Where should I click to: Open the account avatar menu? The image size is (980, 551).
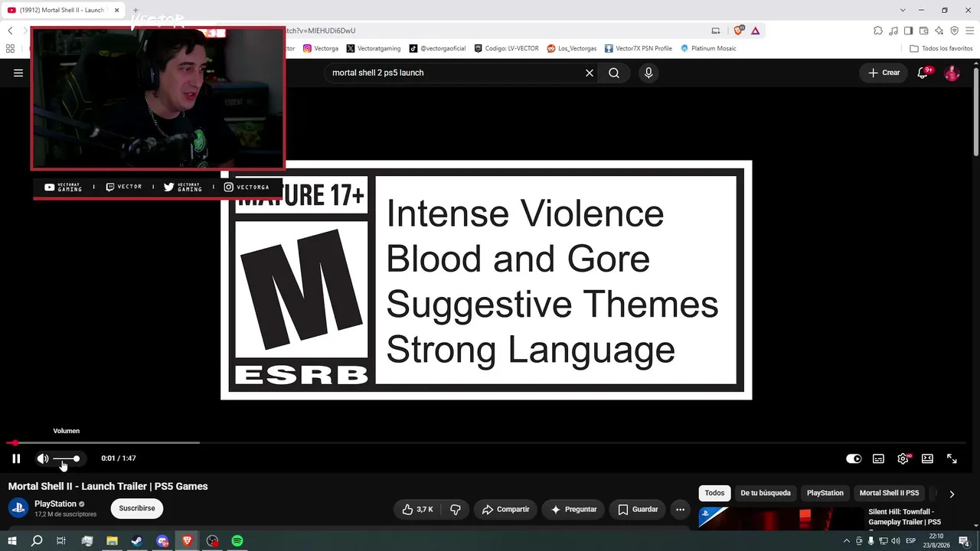coord(952,73)
